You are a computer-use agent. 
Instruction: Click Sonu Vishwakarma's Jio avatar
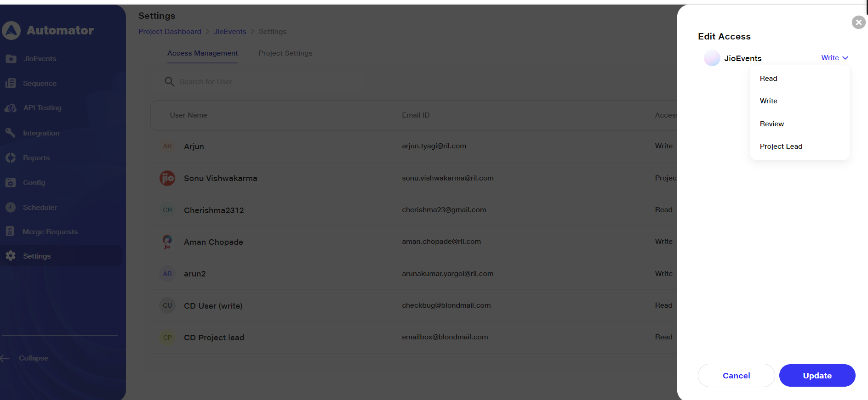click(167, 178)
